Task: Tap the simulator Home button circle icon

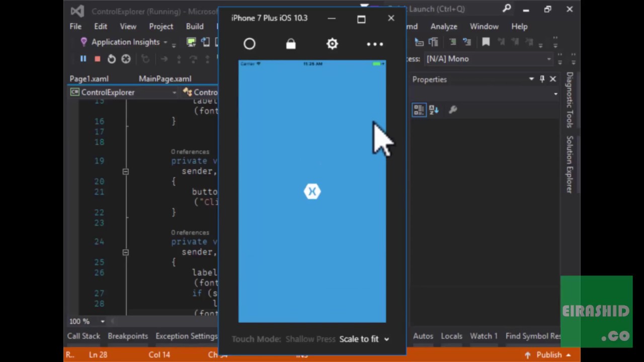Action: point(250,44)
